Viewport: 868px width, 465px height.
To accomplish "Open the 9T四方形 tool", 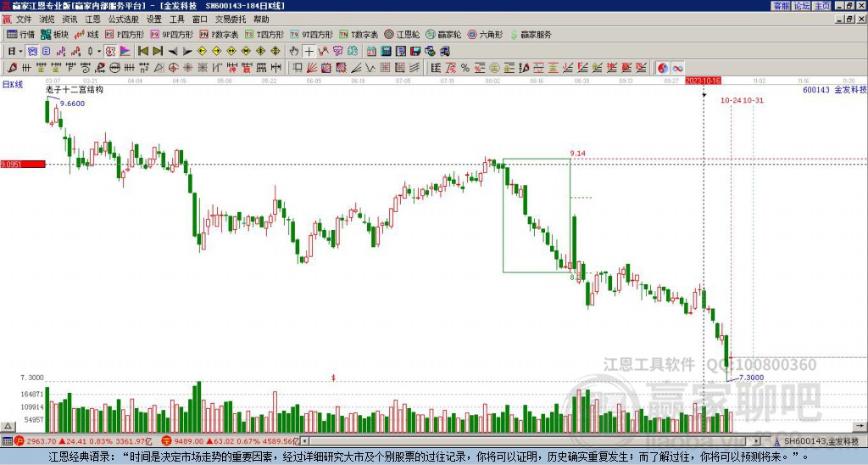I will [311, 34].
